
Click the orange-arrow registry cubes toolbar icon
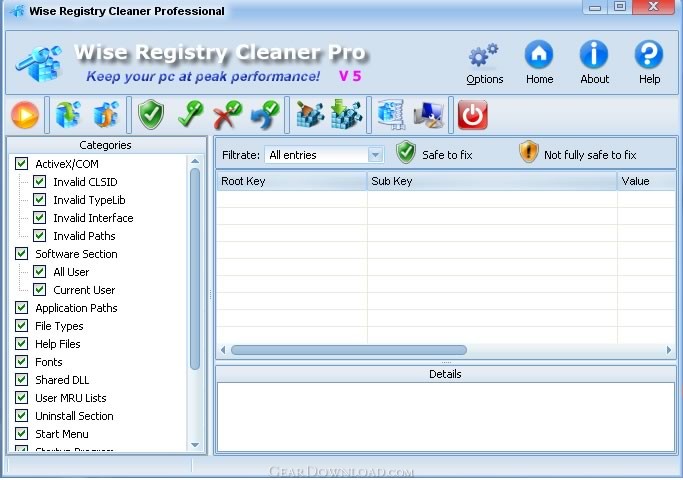(106, 115)
